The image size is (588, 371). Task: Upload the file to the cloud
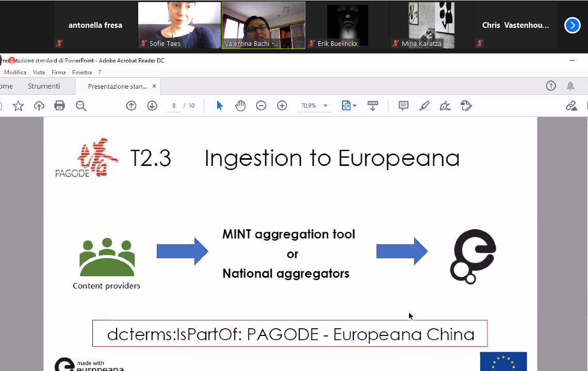39,106
